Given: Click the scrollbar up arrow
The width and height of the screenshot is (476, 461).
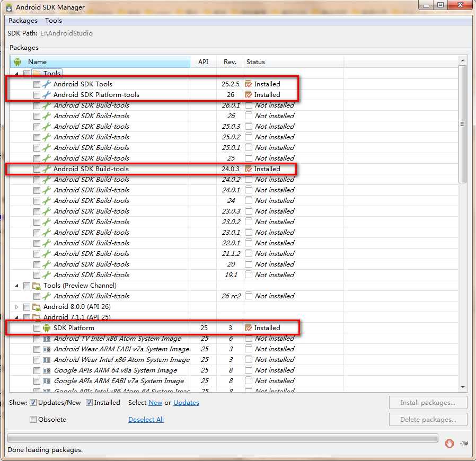Looking at the screenshot, I should click(462, 61).
